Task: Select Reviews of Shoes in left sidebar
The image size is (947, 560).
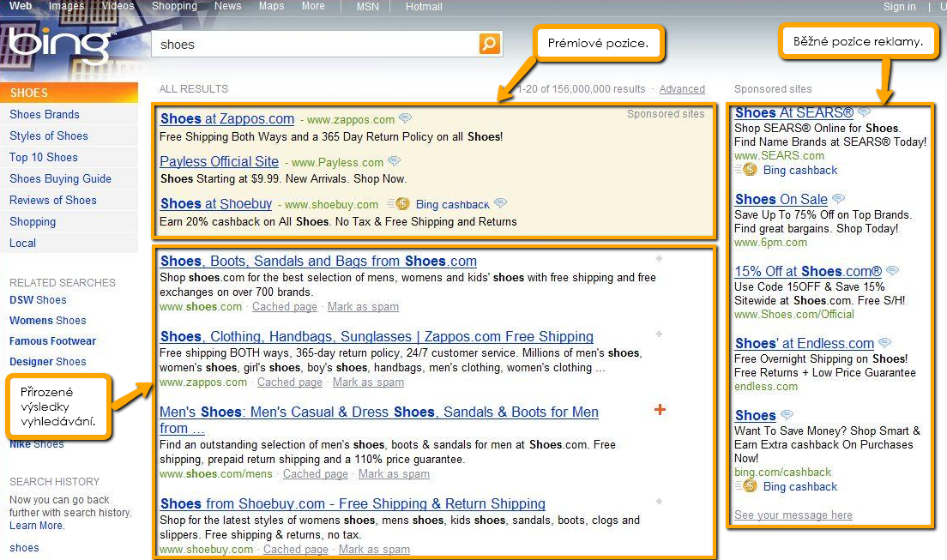Action: 53,200
